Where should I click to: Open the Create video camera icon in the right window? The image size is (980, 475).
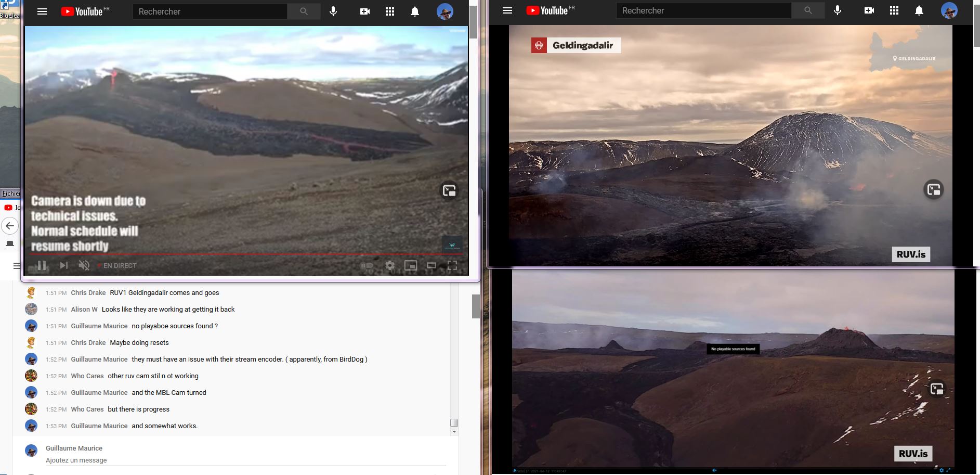869,10
